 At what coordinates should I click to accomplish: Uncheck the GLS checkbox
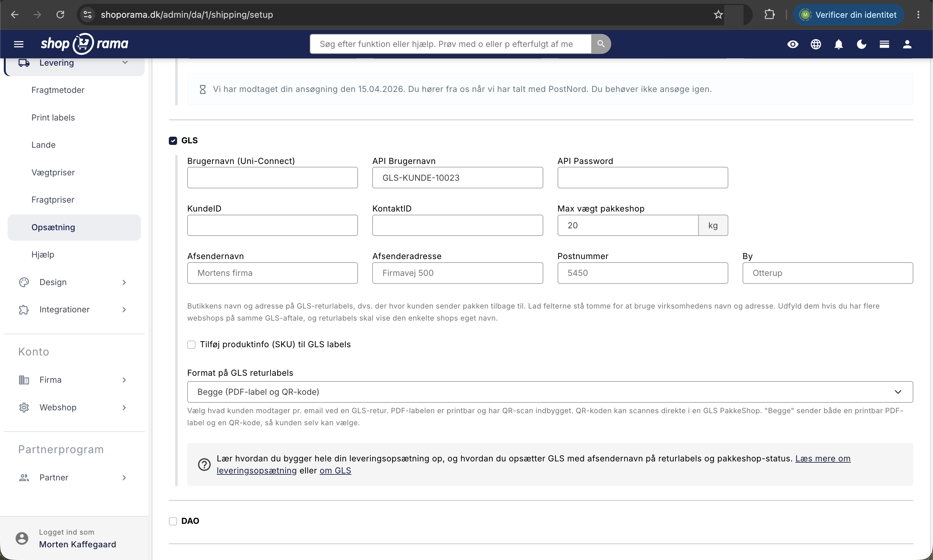click(x=173, y=141)
